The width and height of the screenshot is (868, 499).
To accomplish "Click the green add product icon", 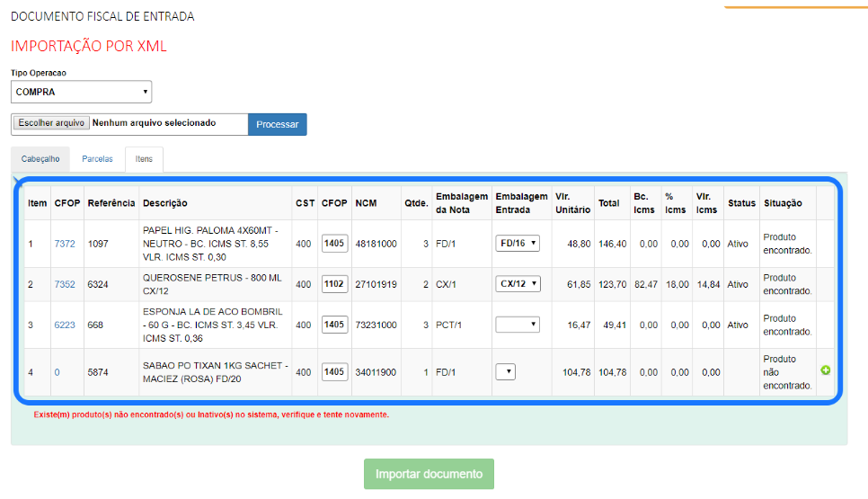I will coord(825,370).
